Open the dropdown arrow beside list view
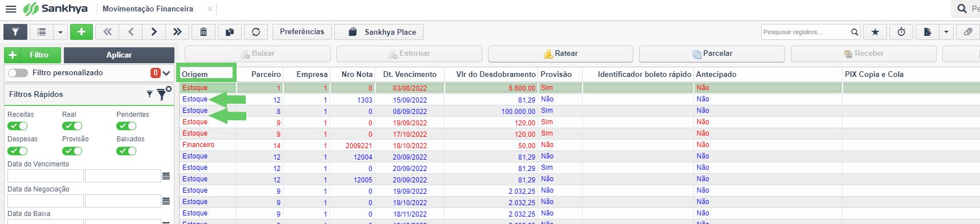 [60, 32]
